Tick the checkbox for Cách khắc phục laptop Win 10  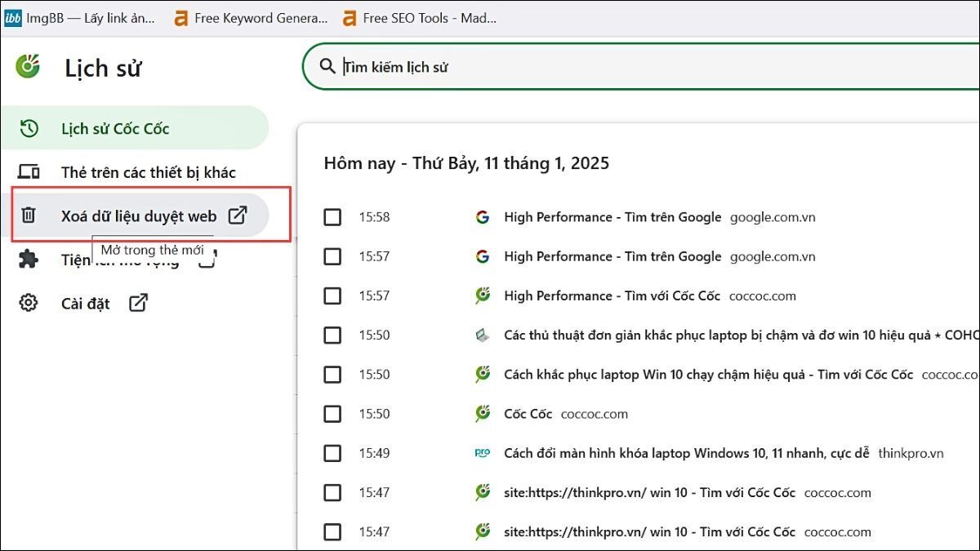click(332, 374)
